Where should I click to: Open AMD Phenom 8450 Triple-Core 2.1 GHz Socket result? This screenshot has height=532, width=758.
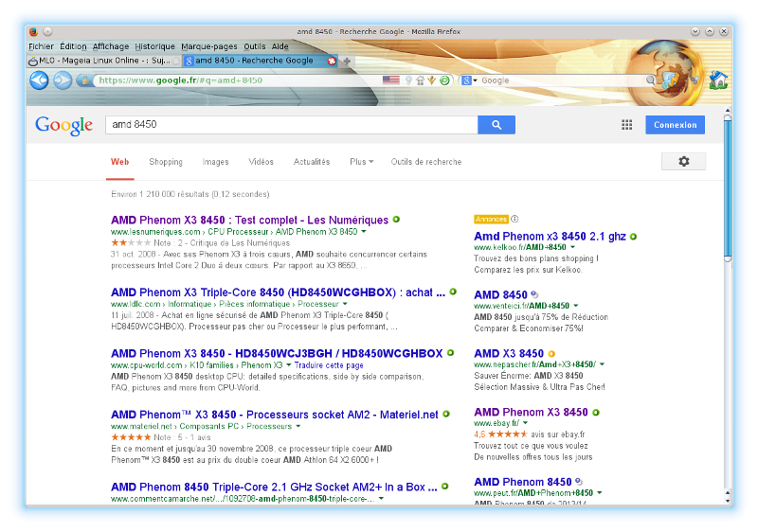click(274, 488)
